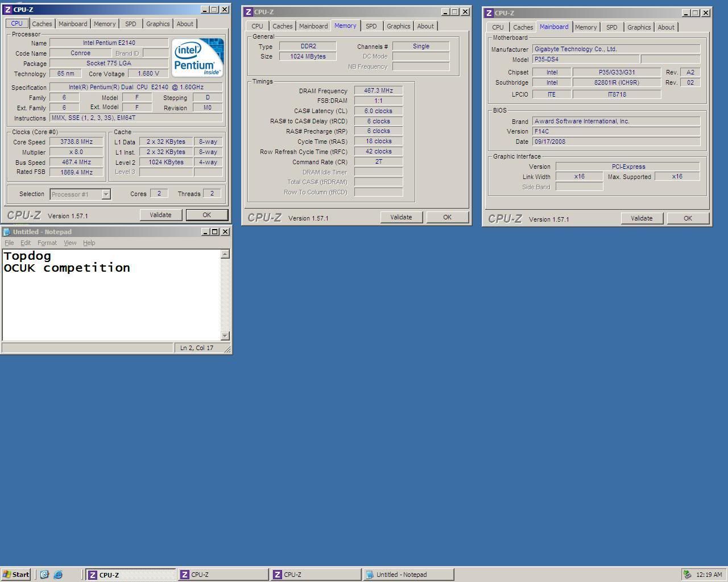Click the 'Topdog' line in Notepad
This screenshot has width=728, height=582.
tap(27, 256)
